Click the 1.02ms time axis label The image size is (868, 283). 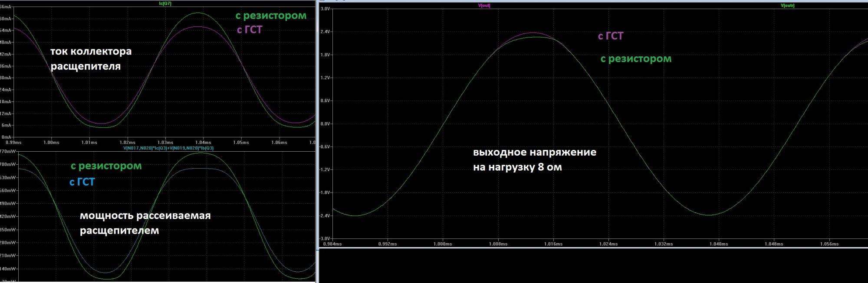pos(128,143)
